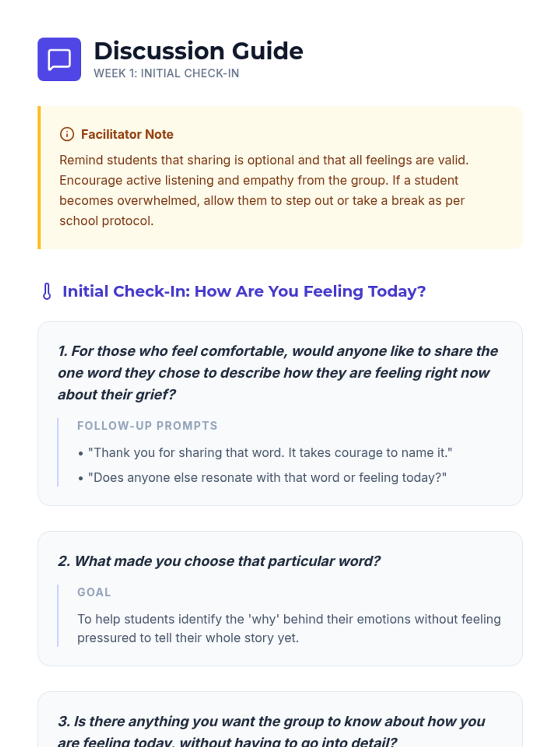Click the Follow-Up Prompts label
Screen dimensions: 560x747
tap(147, 426)
